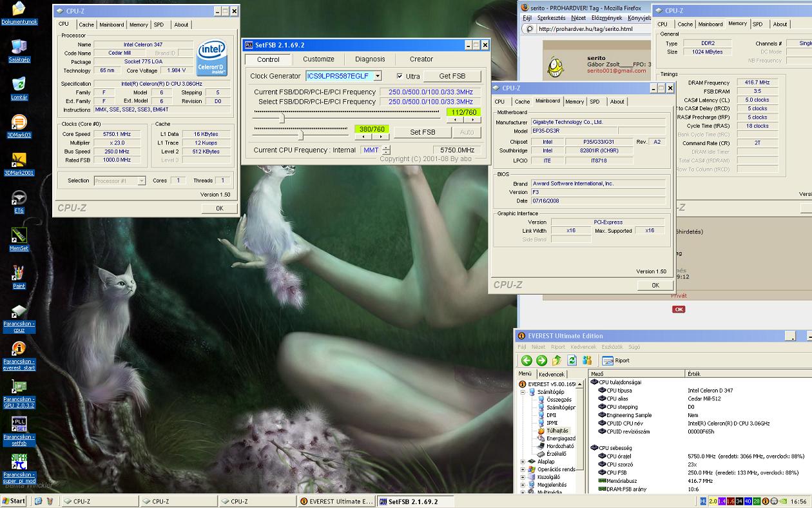
Task: Expand the Alaplap tree node
Action: [x=523, y=462]
